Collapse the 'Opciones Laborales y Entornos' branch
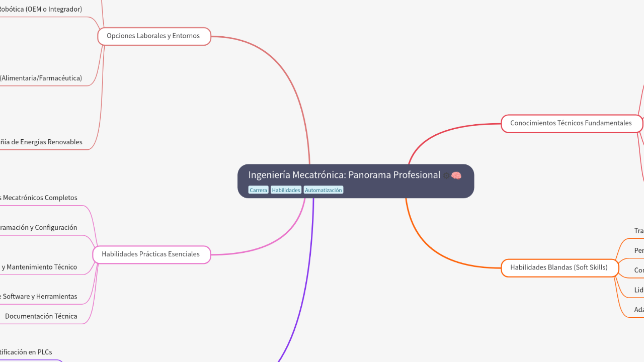This screenshot has height=362, width=644. (x=154, y=36)
